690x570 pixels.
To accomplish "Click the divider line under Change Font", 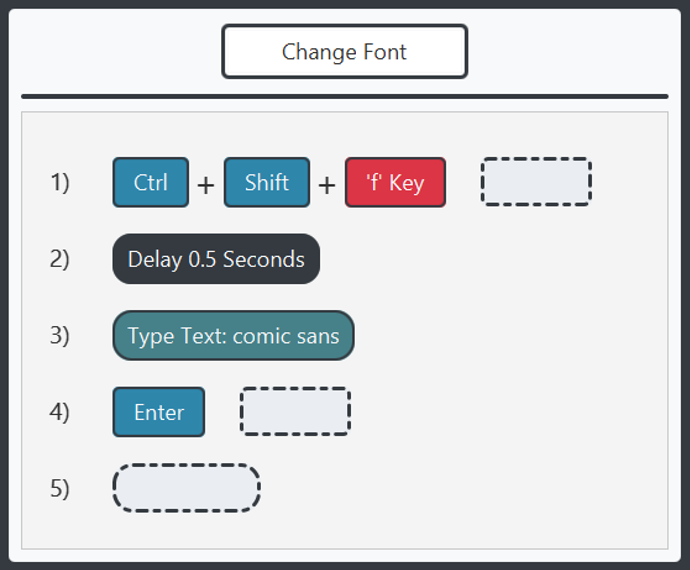I will coord(344,96).
